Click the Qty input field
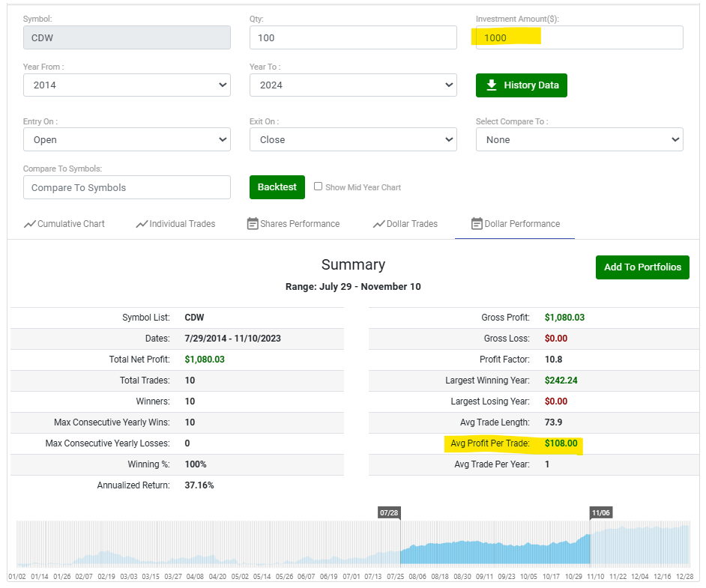 353,37
